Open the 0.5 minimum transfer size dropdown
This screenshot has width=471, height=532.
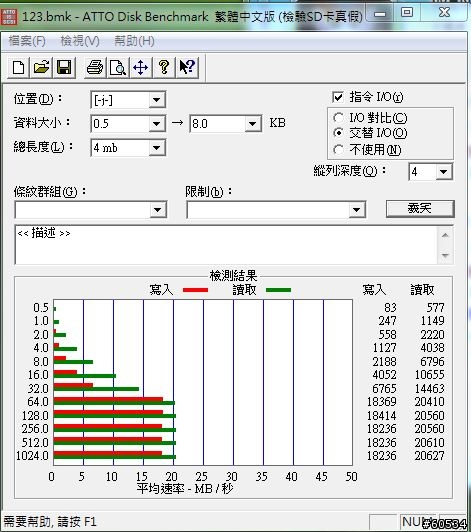pyautogui.click(x=156, y=124)
